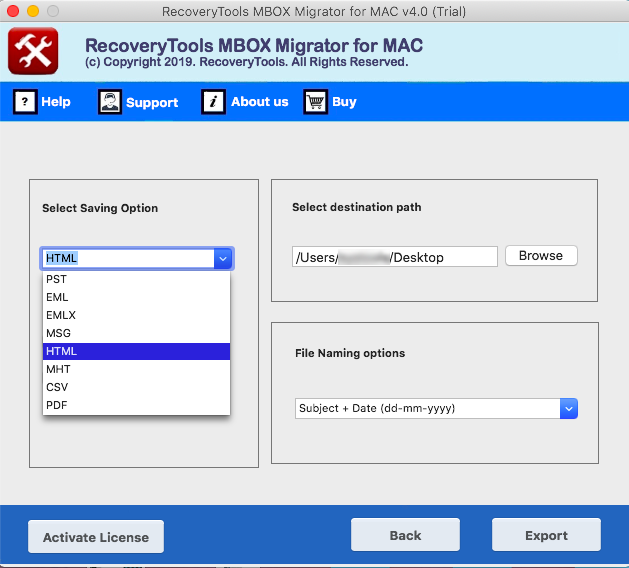Screen dimensions: 629x568
Task: Choose CSV from the saving list
Action: coord(136,387)
